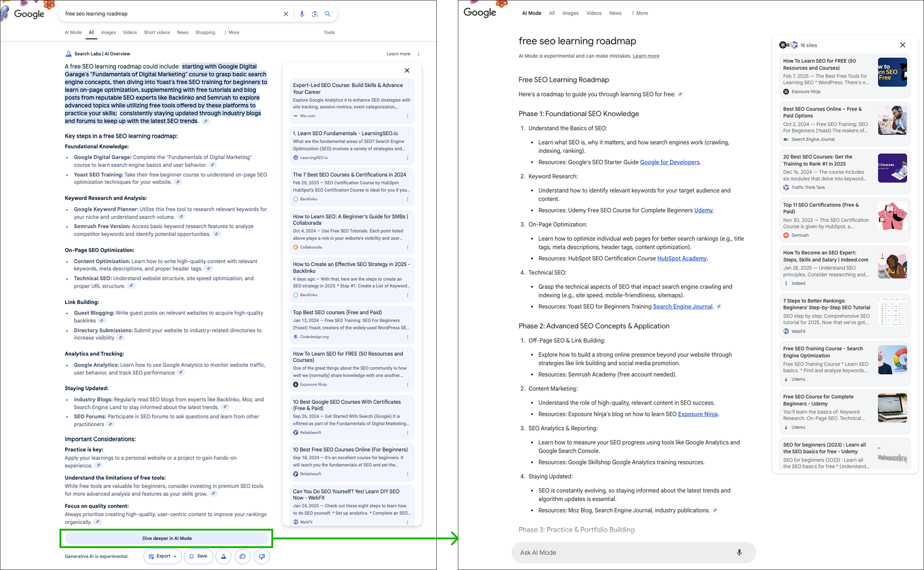Open WebFX card three-dot menu

pyautogui.click(x=407, y=522)
